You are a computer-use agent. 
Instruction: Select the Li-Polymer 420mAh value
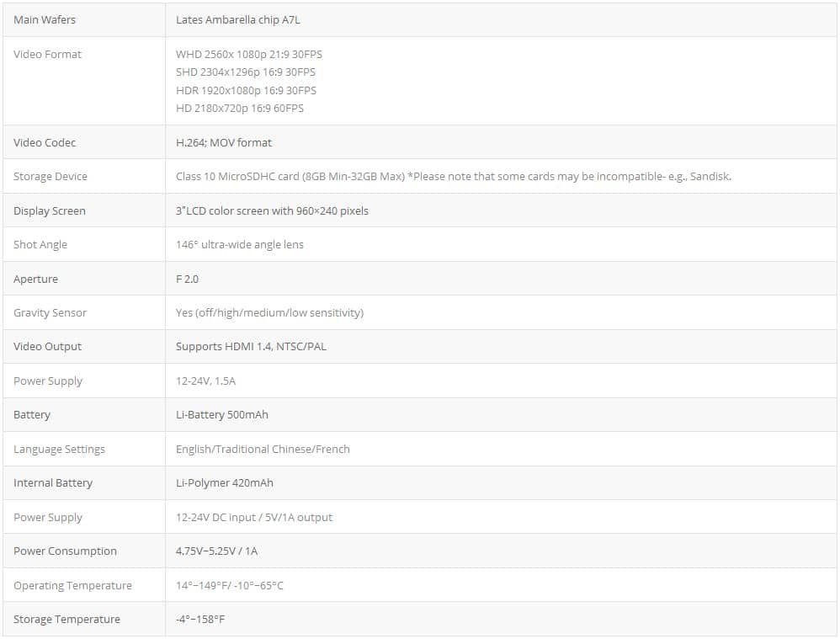224,483
